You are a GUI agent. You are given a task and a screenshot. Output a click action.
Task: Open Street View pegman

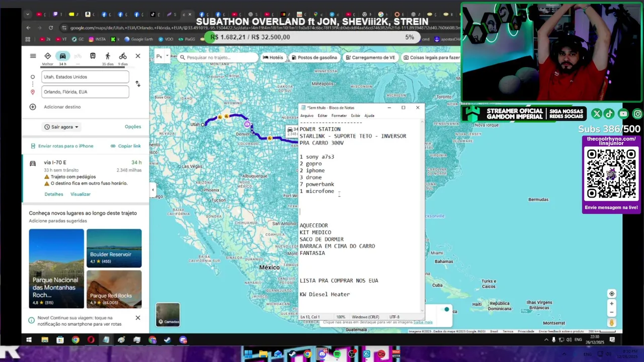(x=612, y=323)
